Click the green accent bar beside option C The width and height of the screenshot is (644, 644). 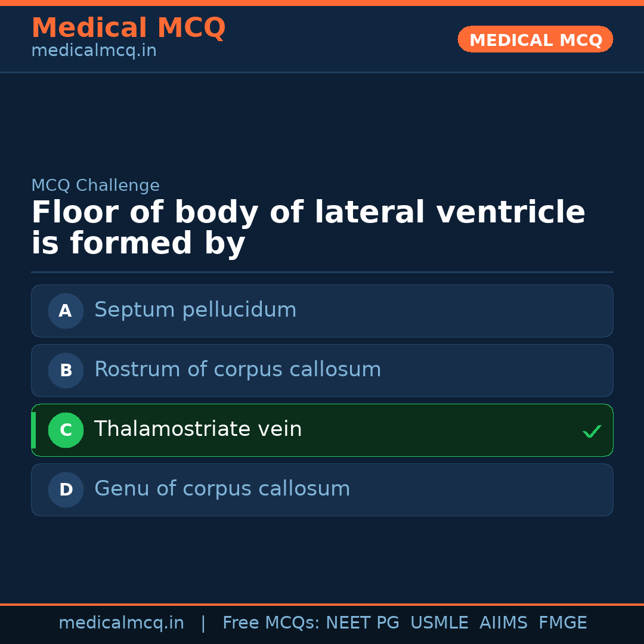click(33, 430)
